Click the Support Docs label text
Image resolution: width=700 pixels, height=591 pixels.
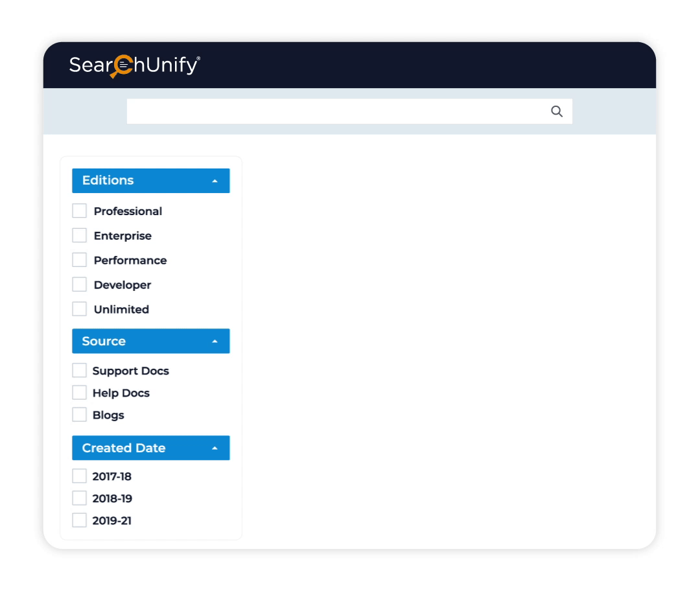[130, 371]
